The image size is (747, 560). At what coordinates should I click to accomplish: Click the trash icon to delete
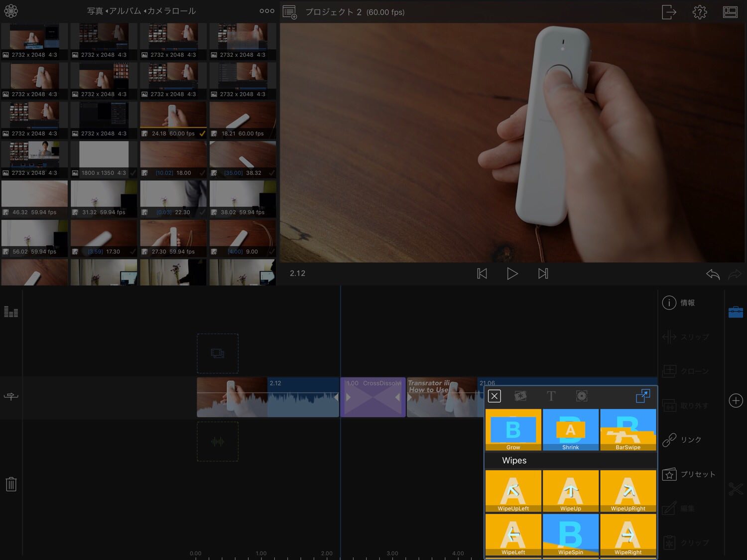click(11, 484)
